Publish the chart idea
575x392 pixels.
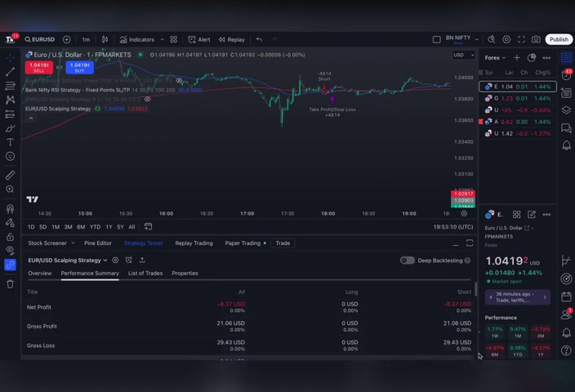(559, 39)
